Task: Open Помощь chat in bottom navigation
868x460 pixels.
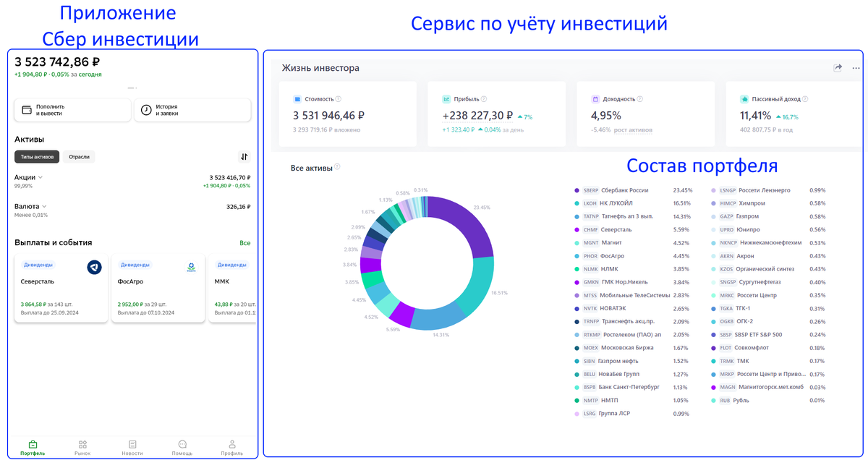Action: click(182, 448)
